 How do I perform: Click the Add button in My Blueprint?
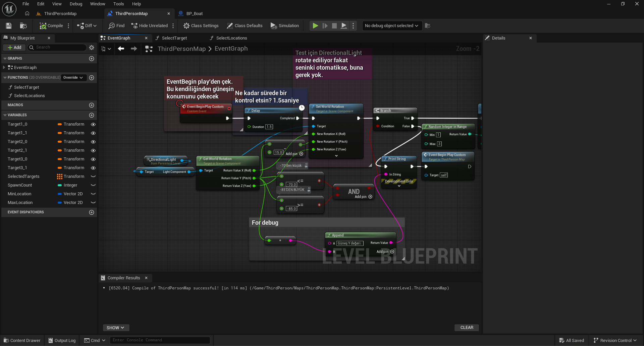[x=14, y=48]
